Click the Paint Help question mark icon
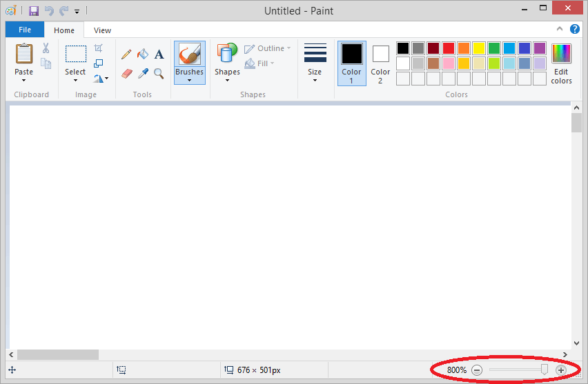 574,29
